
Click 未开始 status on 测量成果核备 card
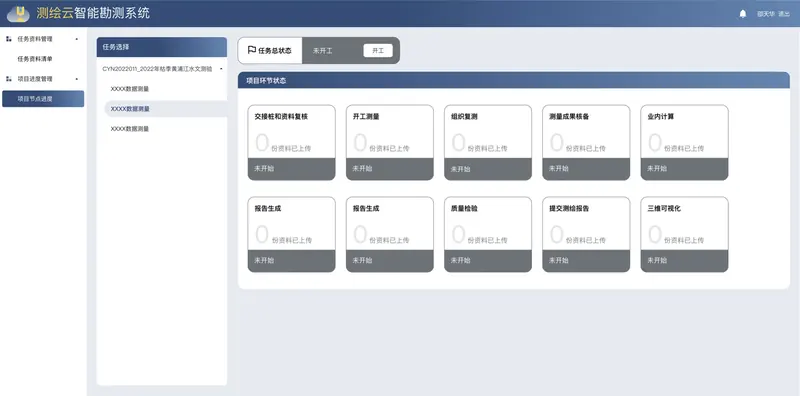point(559,168)
